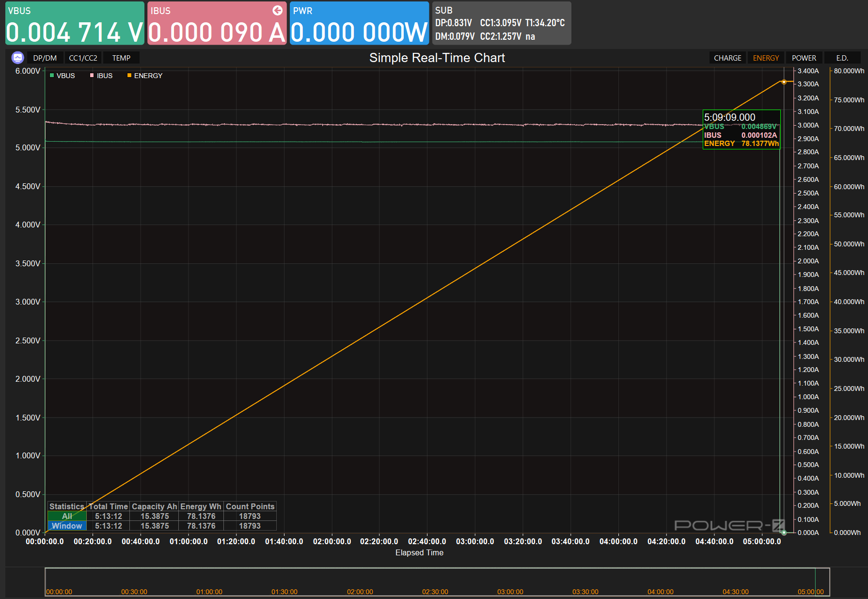The image size is (868, 599).
Task: Switch the chart to CHARGE view
Action: tap(727, 58)
